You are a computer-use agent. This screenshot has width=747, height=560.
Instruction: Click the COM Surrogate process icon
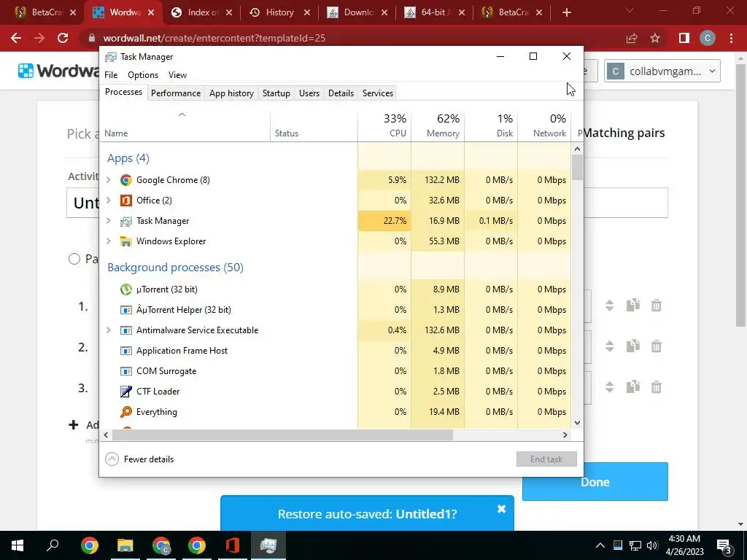(125, 371)
